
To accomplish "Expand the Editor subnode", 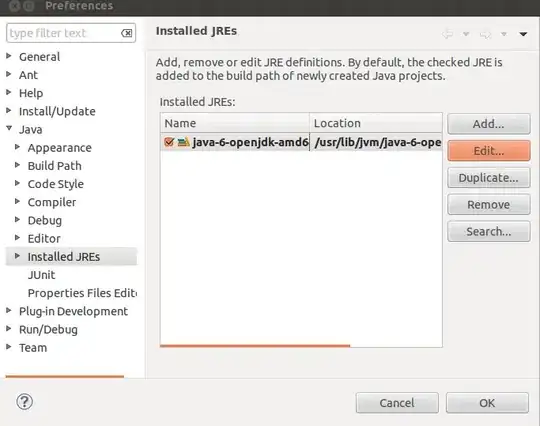I will pos(17,238).
